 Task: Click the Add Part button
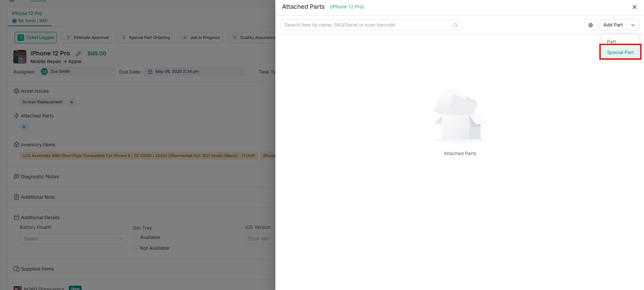pos(613,25)
